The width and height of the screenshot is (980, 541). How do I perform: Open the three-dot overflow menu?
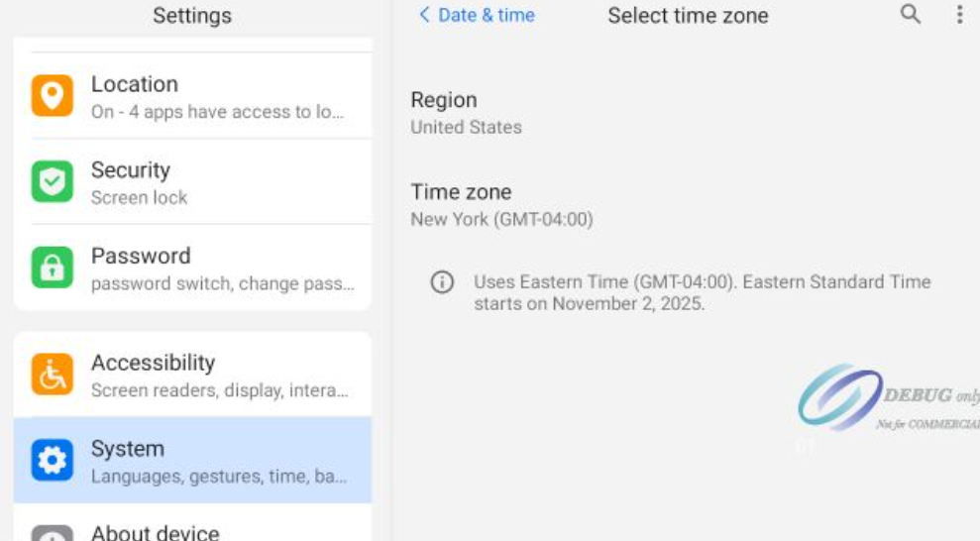click(959, 15)
